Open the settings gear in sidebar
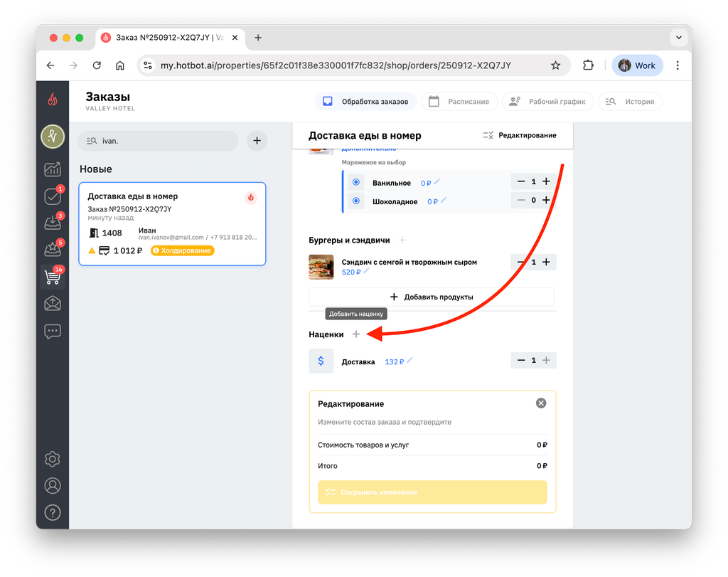This screenshot has width=728, height=577. click(x=53, y=459)
